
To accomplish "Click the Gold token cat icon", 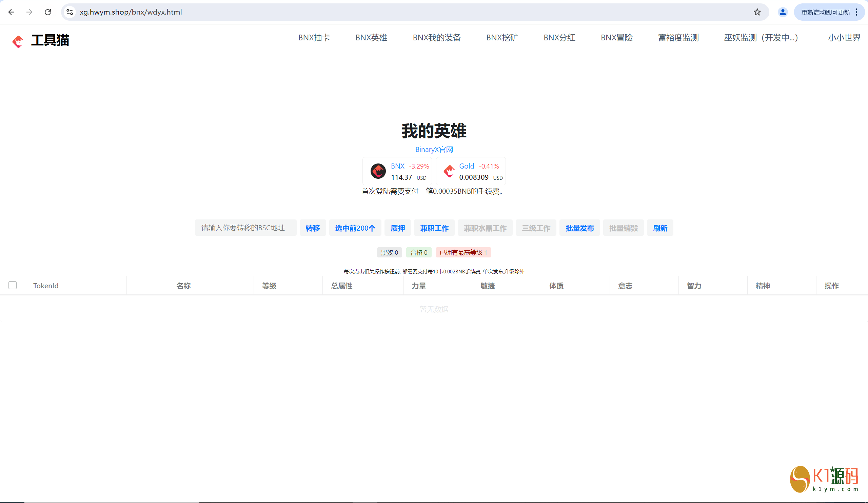I will click(449, 171).
